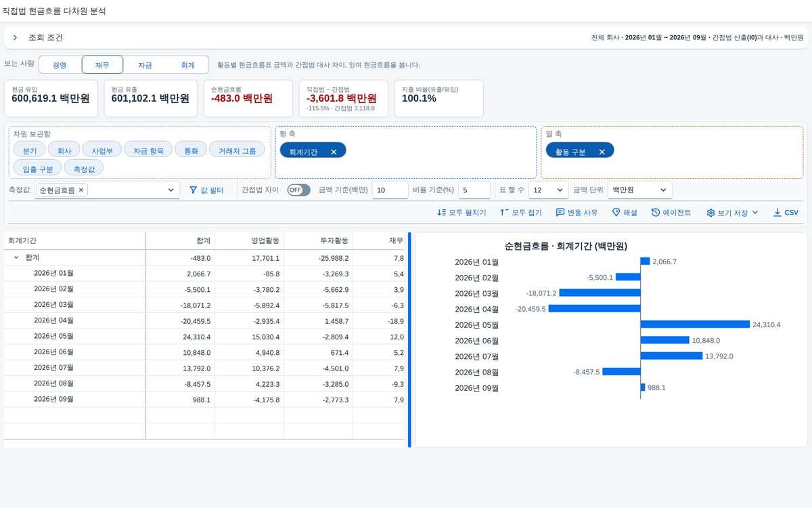Open the 측정값 dropdown arrow
The image size is (812, 508).
(x=171, y=191)
